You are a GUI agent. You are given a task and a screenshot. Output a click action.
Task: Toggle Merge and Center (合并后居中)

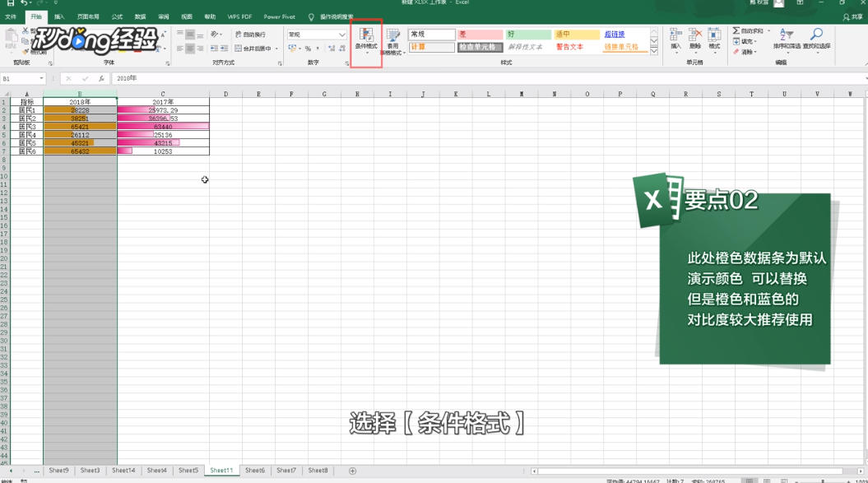click(253, 49)
